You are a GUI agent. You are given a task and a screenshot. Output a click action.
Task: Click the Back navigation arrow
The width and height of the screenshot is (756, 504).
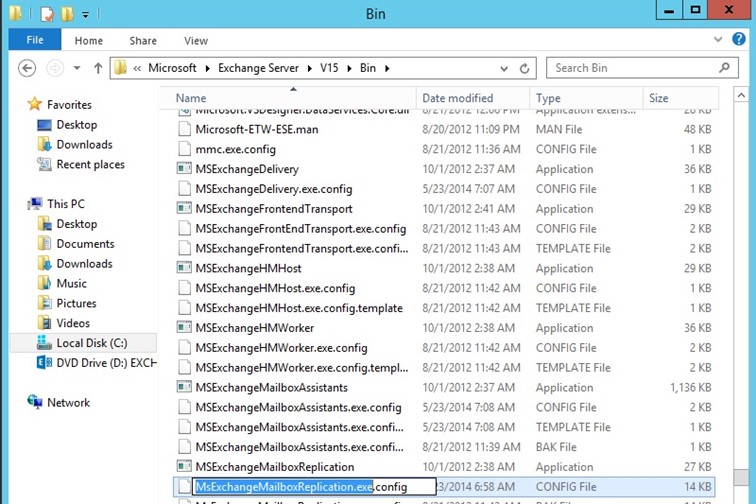tap(27, 68)
